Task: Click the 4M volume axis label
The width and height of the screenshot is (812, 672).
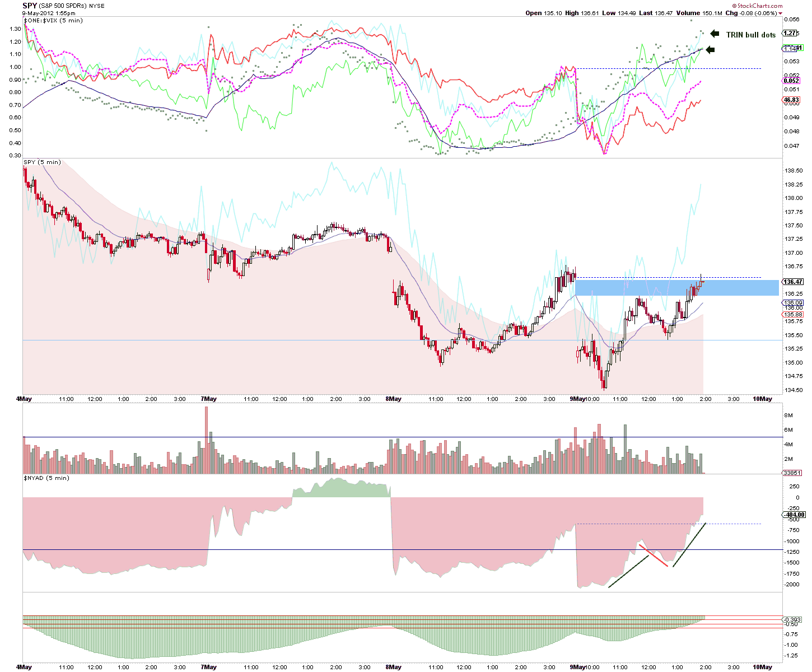Action: 788,445
